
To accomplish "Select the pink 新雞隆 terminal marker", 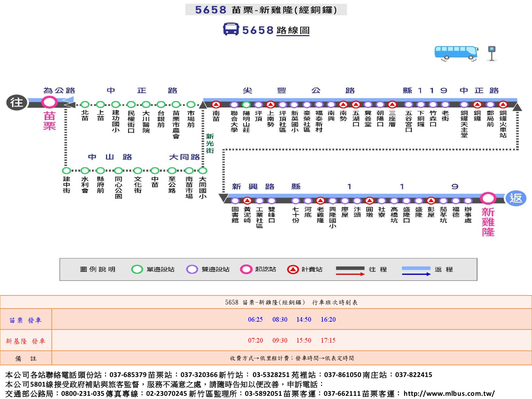I will 488,198.
